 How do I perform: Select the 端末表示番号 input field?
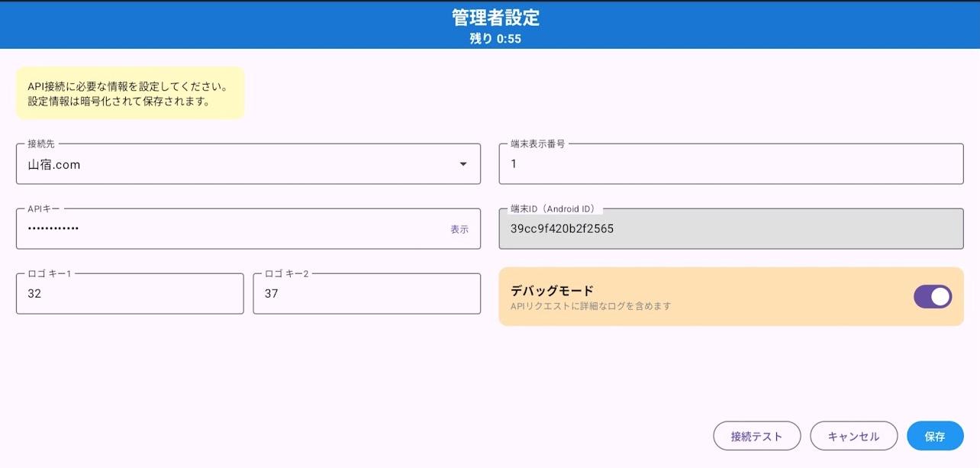(x=730, y=163)
